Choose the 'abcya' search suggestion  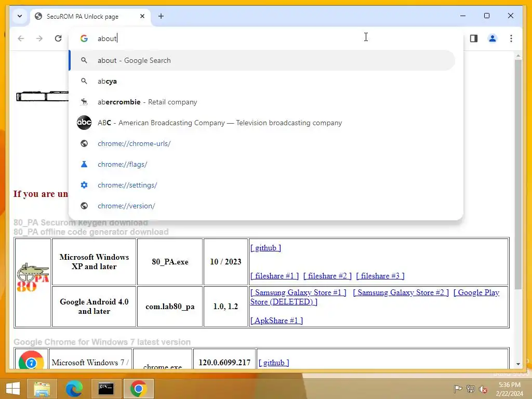[x=262, y=81]
